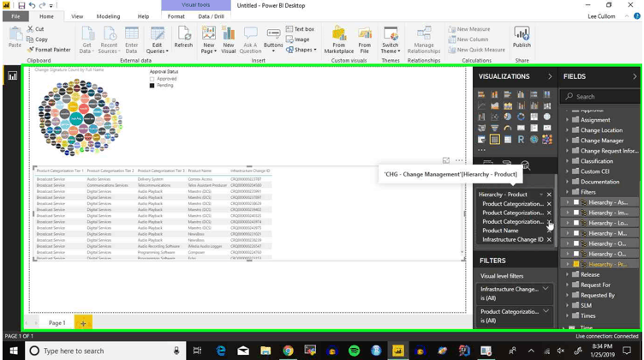This screenshot has width=644, height=360.
Task: Expand Product Categorization filter card
Action: (546, 311)
